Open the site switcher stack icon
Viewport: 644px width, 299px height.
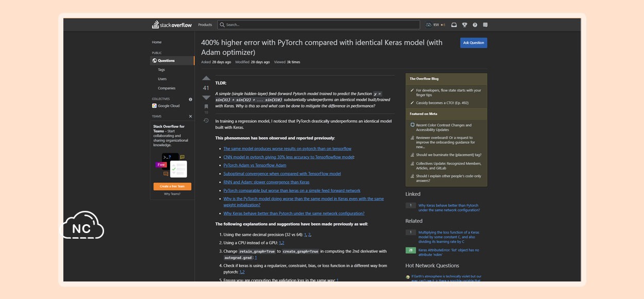[485, 25]
